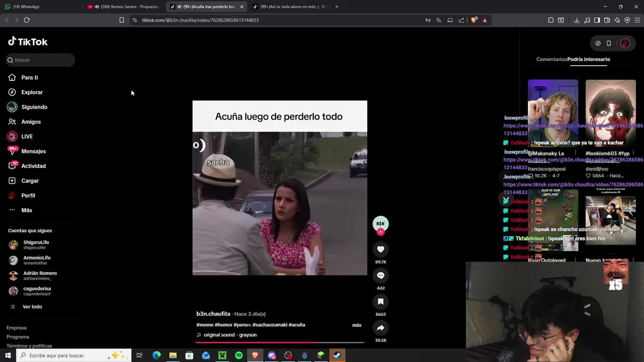Image resolution: width=644 pixels, height=362 pixels.
Task: Click the Windows taskbar search box
Action: coord(73,355)
